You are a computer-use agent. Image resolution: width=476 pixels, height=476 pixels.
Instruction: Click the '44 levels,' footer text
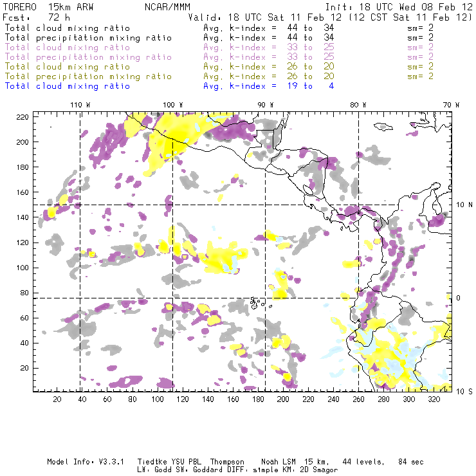click(x=363, y=462)
